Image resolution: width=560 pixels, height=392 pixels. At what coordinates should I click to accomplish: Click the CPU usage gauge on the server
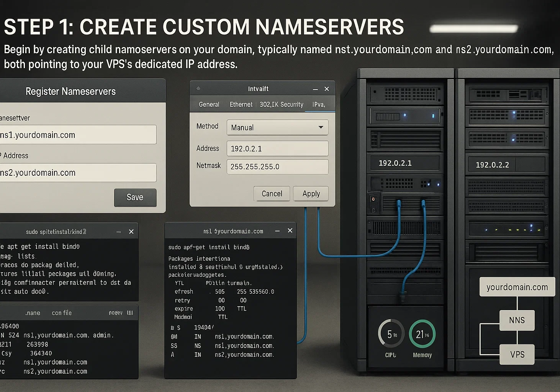(x=390, y=333)
